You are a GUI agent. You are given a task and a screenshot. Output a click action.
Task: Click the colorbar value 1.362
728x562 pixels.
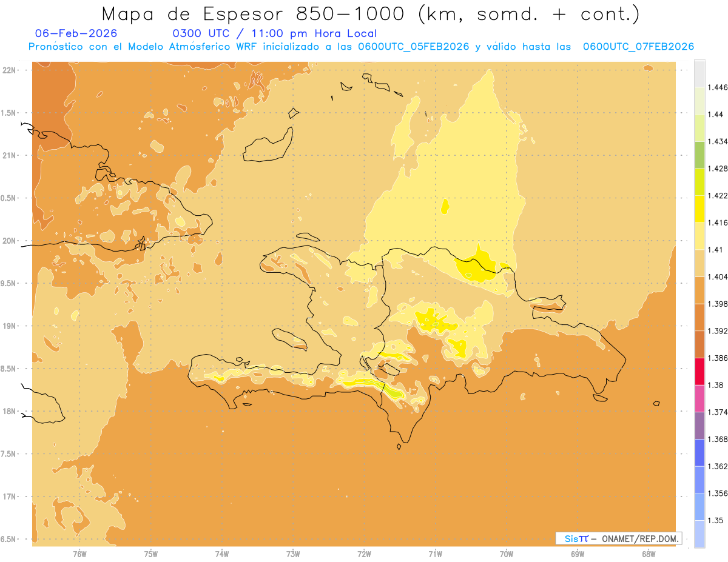719,466
